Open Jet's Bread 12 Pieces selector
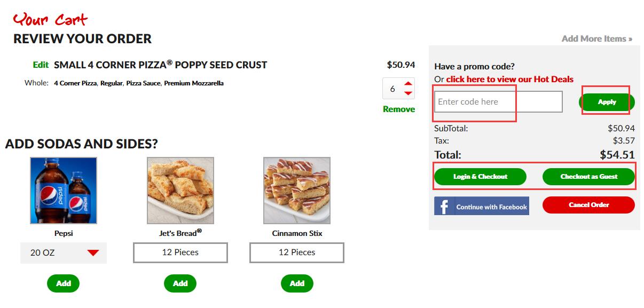This screenshot has width=644, height=308. point(180,252)
